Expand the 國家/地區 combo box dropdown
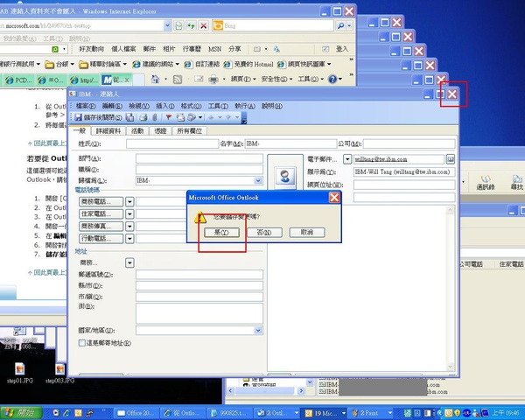This screenshot has width=525, height=420. coord(258,330)
